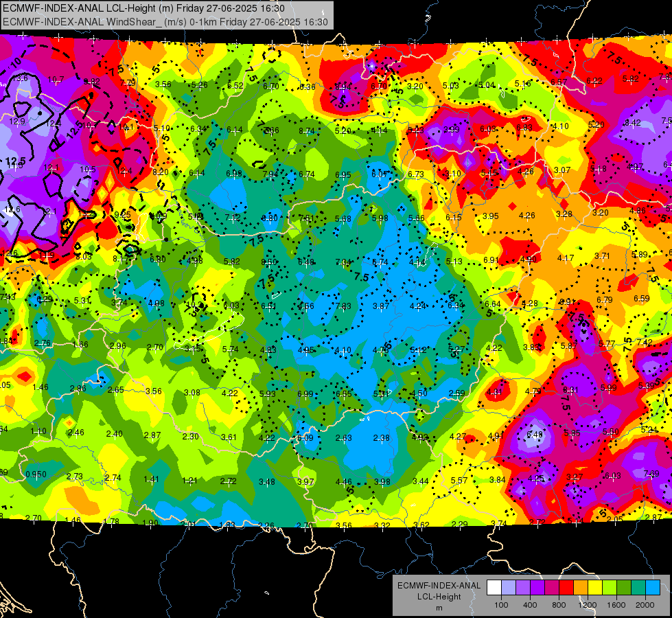This screenshot has width=672, height=618.
Task: Click the wind shear value 2.38
Action: (382, 438)
